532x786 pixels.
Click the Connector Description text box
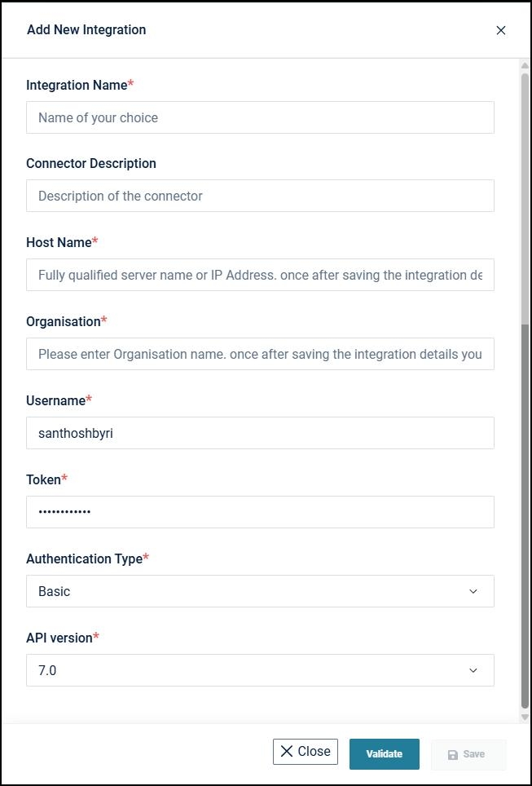(x=260, y=196)
